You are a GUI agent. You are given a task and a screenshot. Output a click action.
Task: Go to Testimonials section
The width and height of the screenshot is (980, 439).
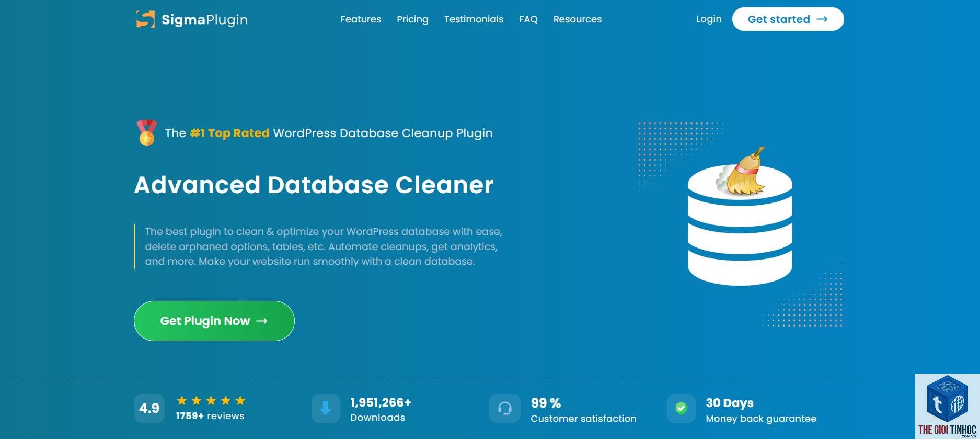474,19
